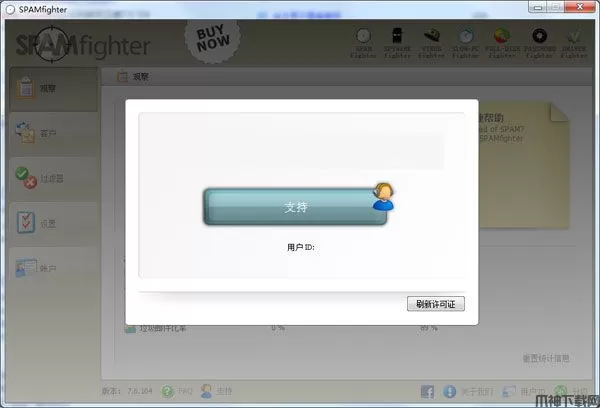600x408 pixels.
Task: Click the green FAQ question icon
Action: coord(167,391)
